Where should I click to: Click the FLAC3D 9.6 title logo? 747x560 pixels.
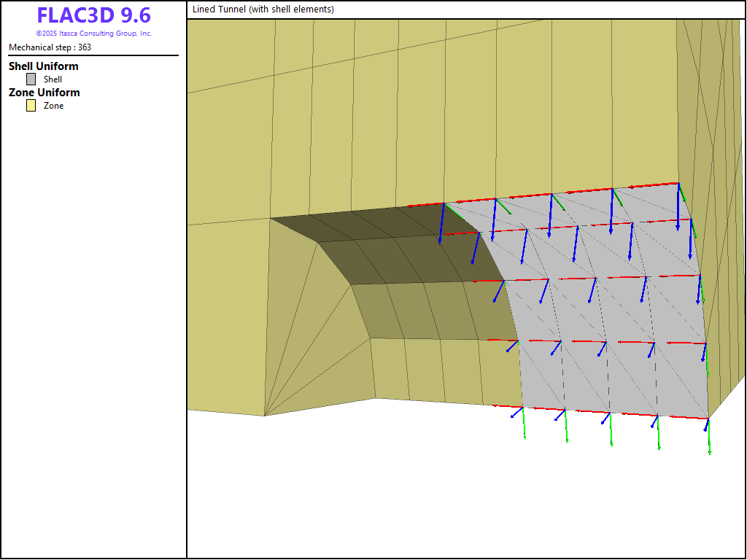point(93,16)
